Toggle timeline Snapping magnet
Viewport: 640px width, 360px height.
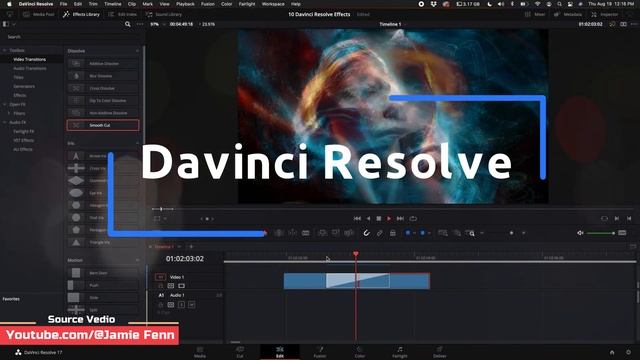click(367, 233)
